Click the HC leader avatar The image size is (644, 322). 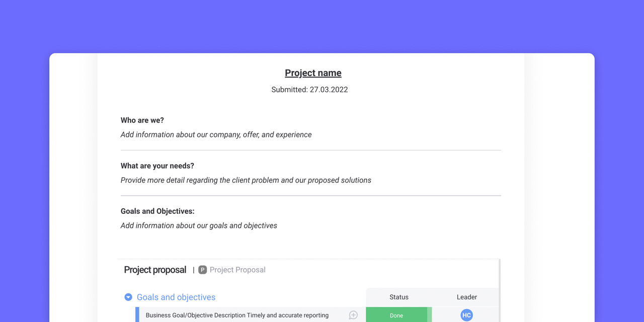[x=466, y=315]
